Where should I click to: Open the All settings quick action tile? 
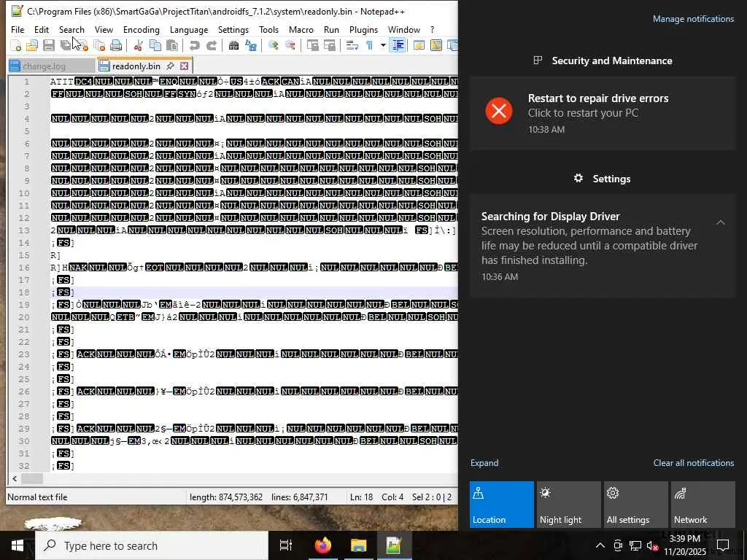point(636,505)
